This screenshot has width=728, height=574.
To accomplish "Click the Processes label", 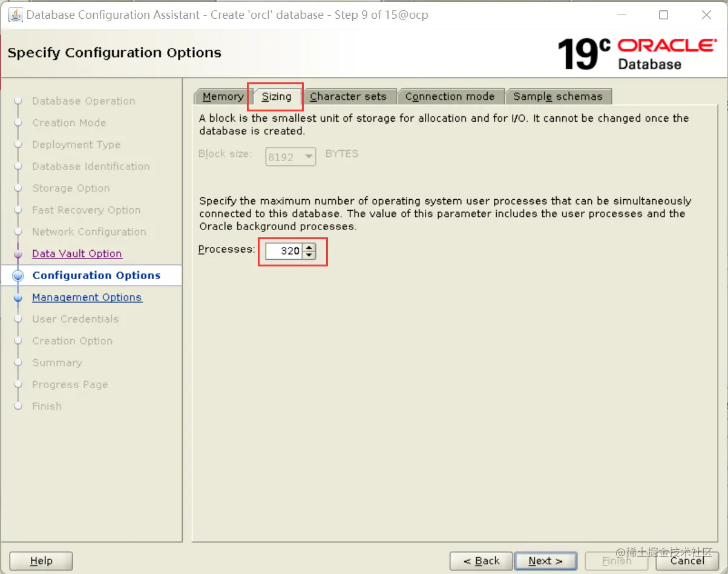I will tap(227, 249).
